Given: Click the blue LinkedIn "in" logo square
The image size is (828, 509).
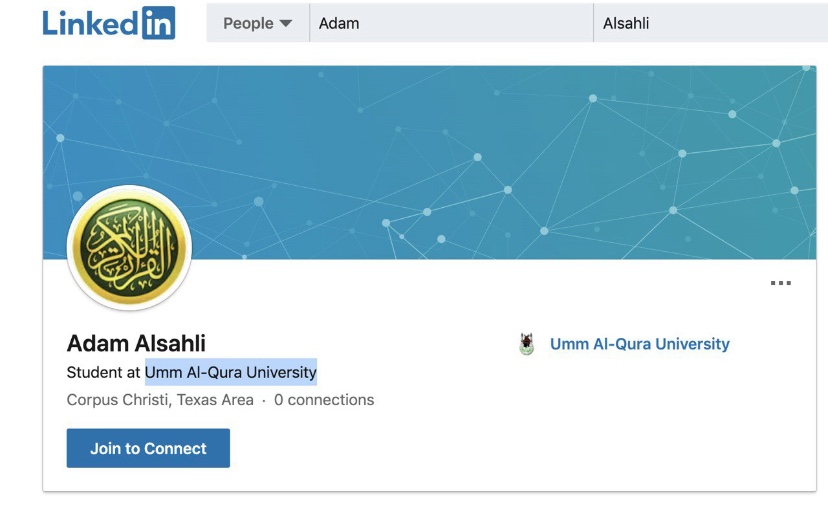Looking at the screenshot, I should (x=158, y=23).
